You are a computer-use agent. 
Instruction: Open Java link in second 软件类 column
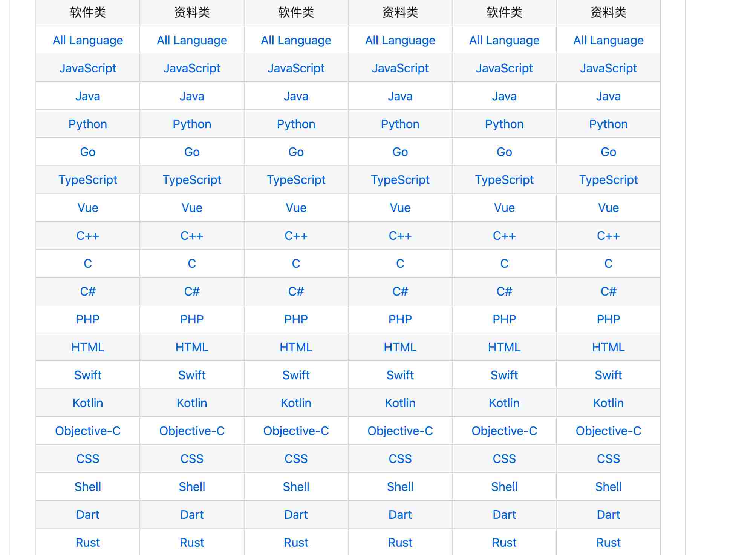pyautogui.click(x=296, y=96)
